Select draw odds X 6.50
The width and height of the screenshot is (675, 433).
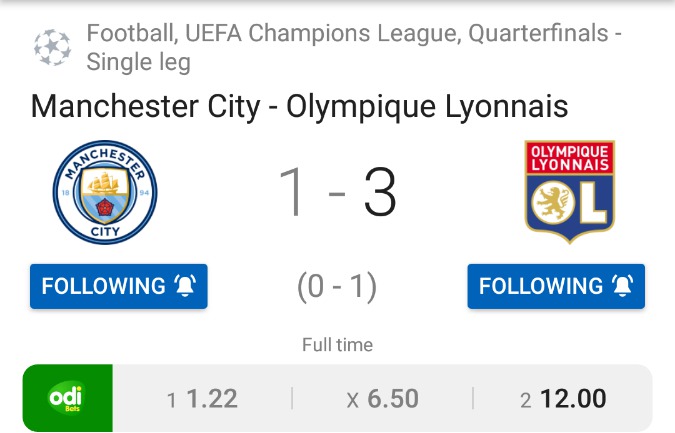(x=382, y=399)
